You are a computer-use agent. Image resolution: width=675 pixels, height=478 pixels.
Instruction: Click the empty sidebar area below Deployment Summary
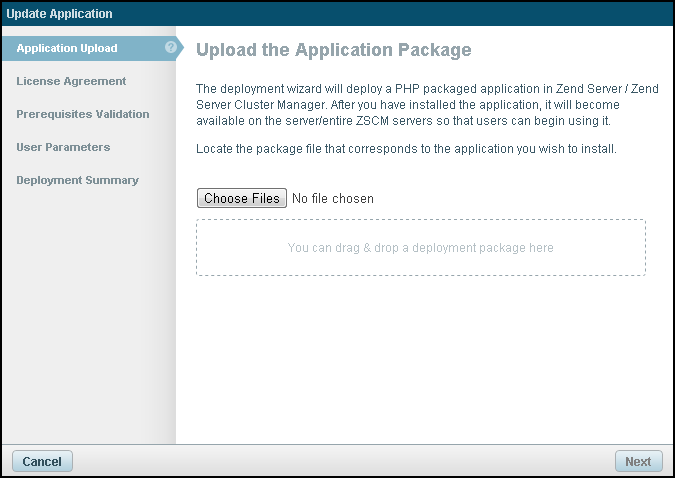point(88,320)
